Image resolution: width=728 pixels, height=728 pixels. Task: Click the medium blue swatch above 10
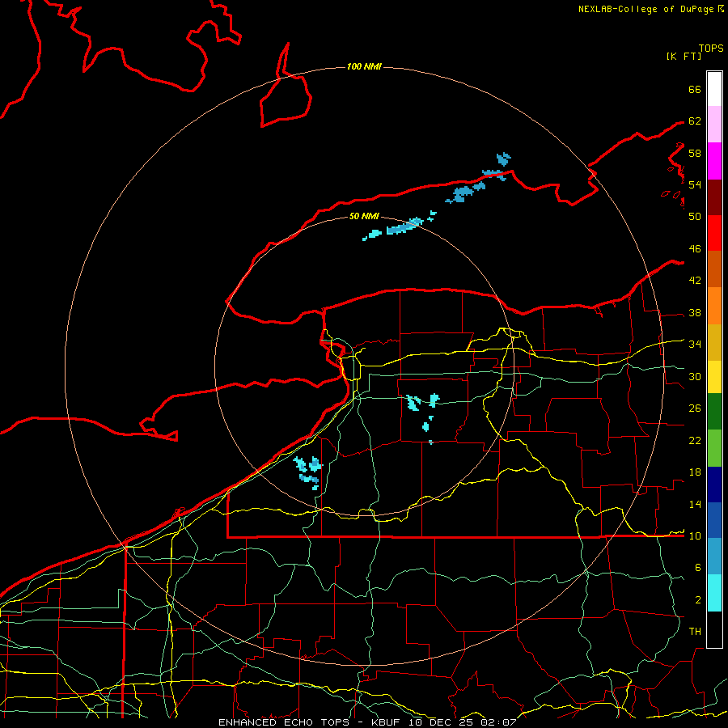pos(714,520)
